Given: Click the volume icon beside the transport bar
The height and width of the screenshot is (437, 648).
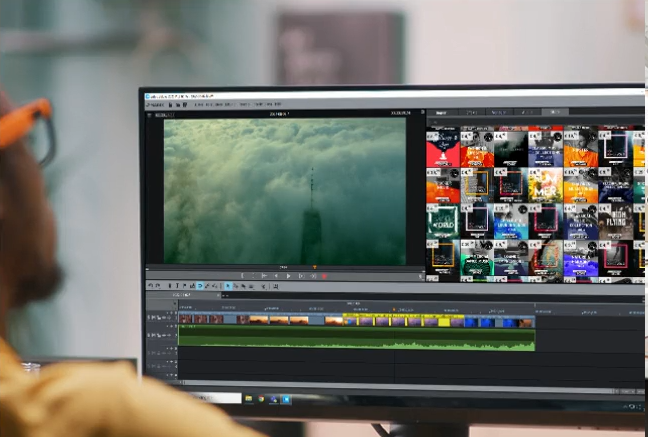Looking at the screenshot, I should (422, 277).
